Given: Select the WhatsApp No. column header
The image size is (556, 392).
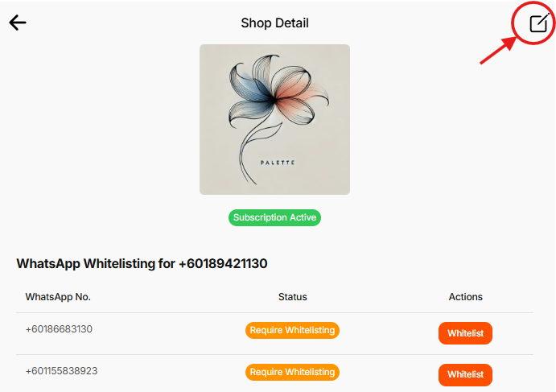Looking at the screenshot, I should [x=58, y=297].
